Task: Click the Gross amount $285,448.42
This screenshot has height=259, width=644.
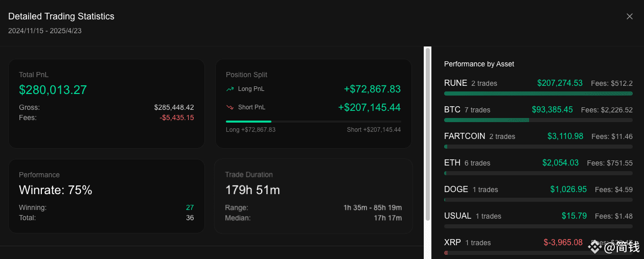Action: tap(174, 107)
